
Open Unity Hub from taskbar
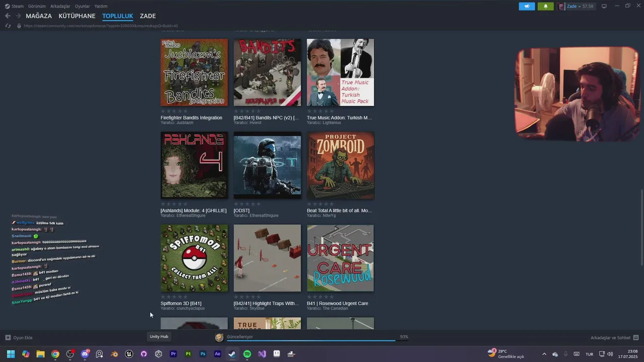[158, 354]
